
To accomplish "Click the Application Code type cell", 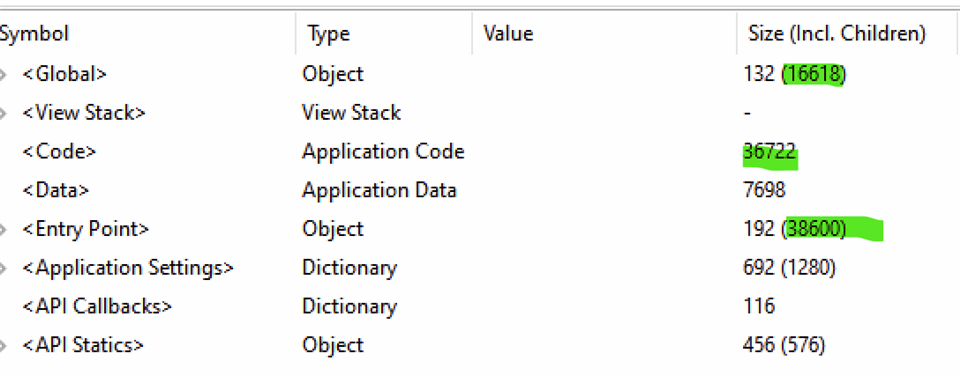I will coord(383,152).
